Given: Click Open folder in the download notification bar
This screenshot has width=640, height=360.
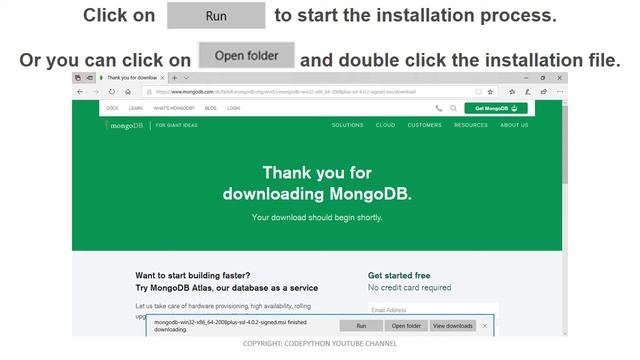Looking at the screenshot, I should coord(406,326).
